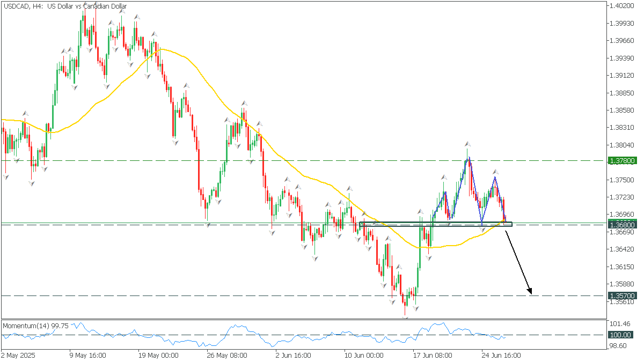Select the 1.38040 price axis value
The width and height of the screenshot is (644, 362).
[623, 145]
